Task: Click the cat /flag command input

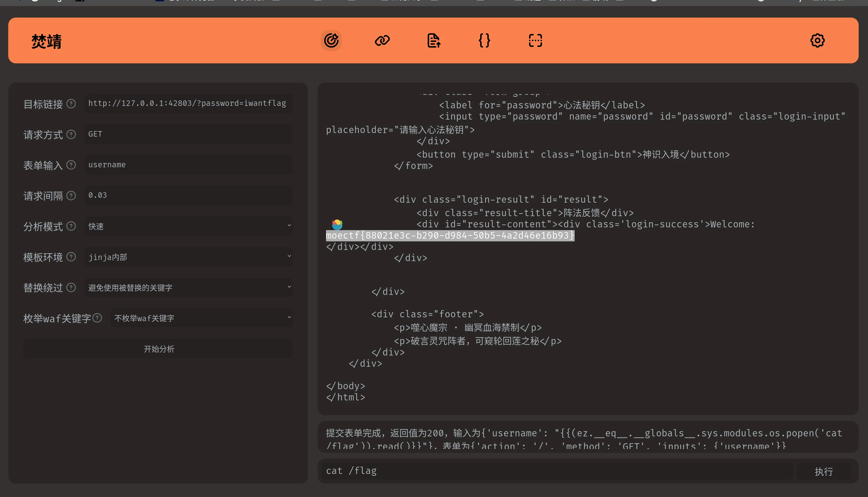Action: [x=557, y=471]
